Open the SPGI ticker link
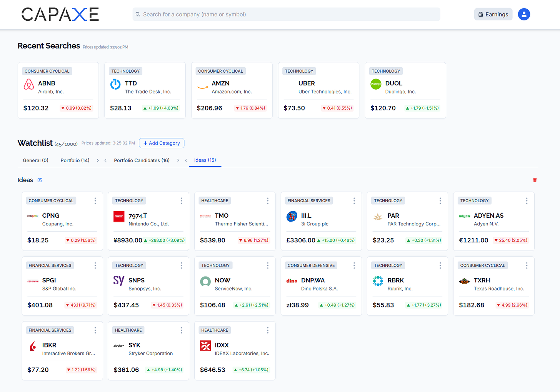Image resolution: width=560 pixels, height=392 pixels. click(x=49, y=280)
